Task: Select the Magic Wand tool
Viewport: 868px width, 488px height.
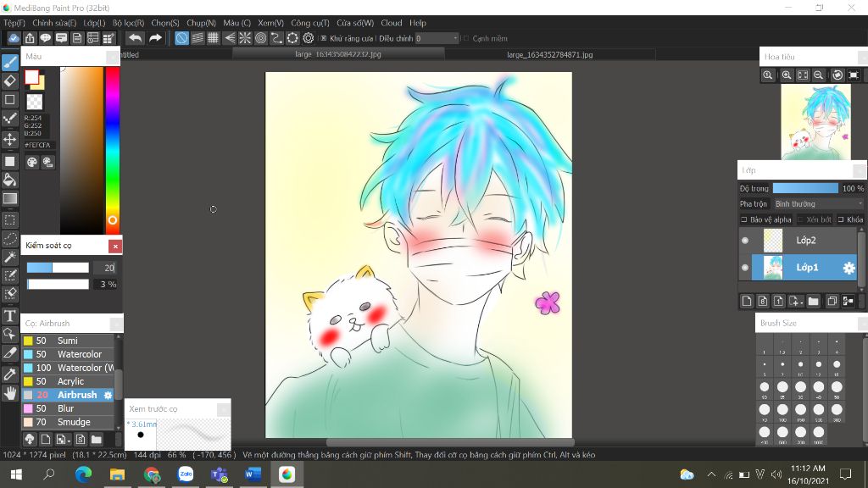Action: click(10, 257)
